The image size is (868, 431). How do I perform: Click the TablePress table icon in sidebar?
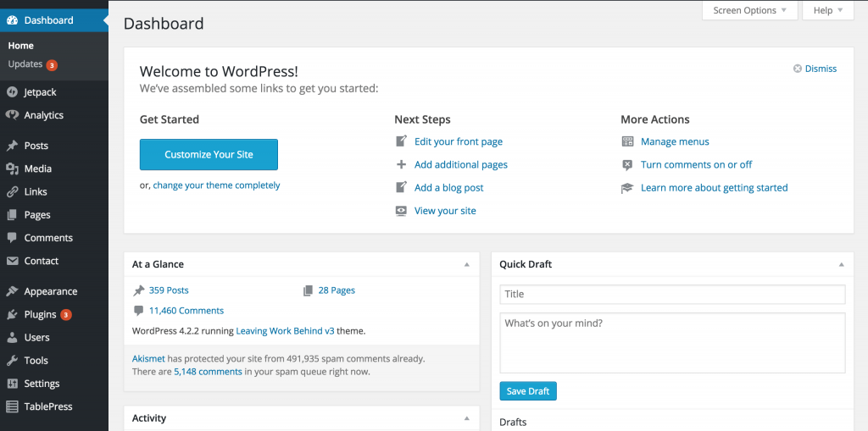click(12, 406)
